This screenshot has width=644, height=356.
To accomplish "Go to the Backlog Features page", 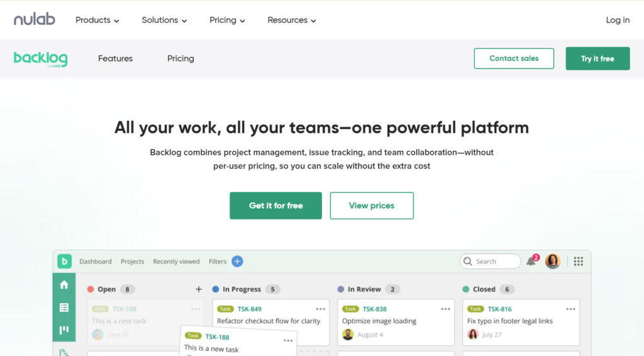I will (116, 58).
